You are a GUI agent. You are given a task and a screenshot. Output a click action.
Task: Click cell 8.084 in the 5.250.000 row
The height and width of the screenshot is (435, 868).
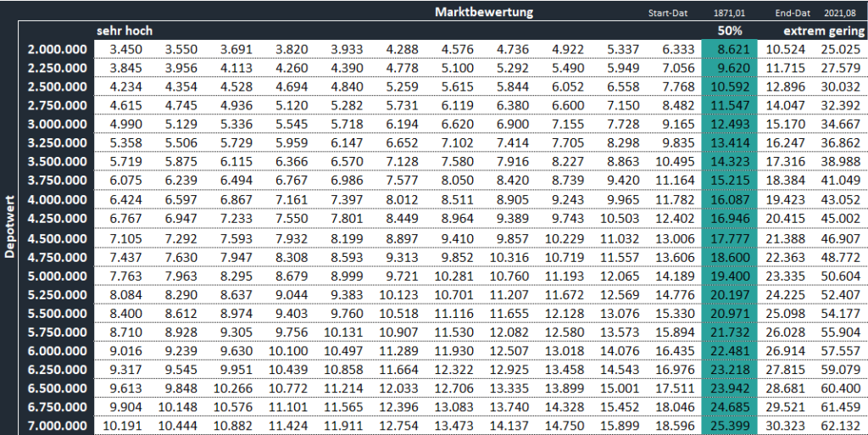[x=125, y=295]
